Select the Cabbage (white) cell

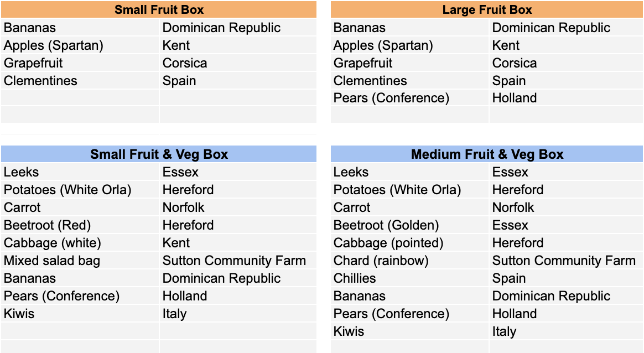coord(80,243)
